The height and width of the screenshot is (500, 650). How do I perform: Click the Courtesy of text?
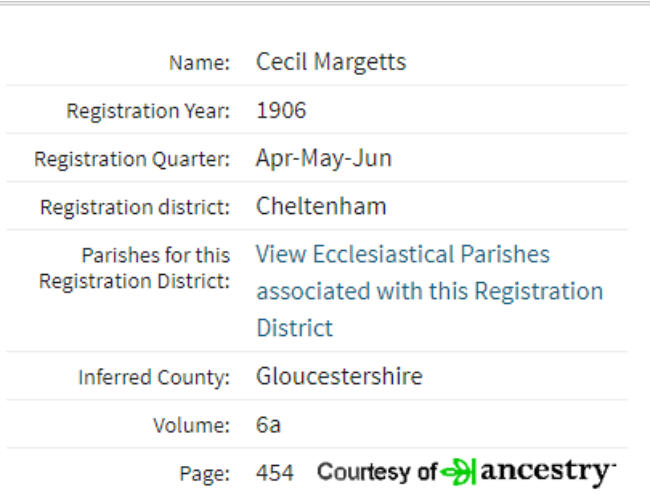[x=377, y=472]
